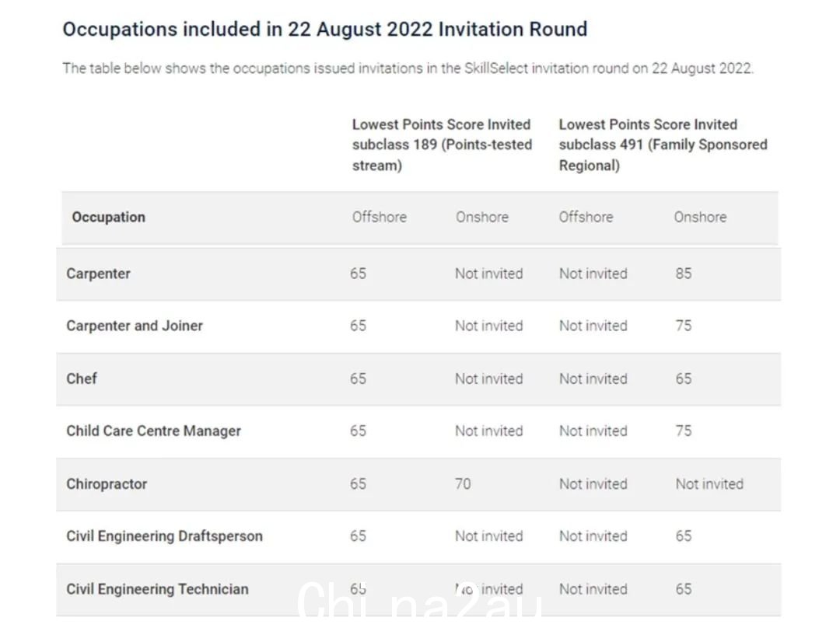Select the Occupation column header

(109, 217)
